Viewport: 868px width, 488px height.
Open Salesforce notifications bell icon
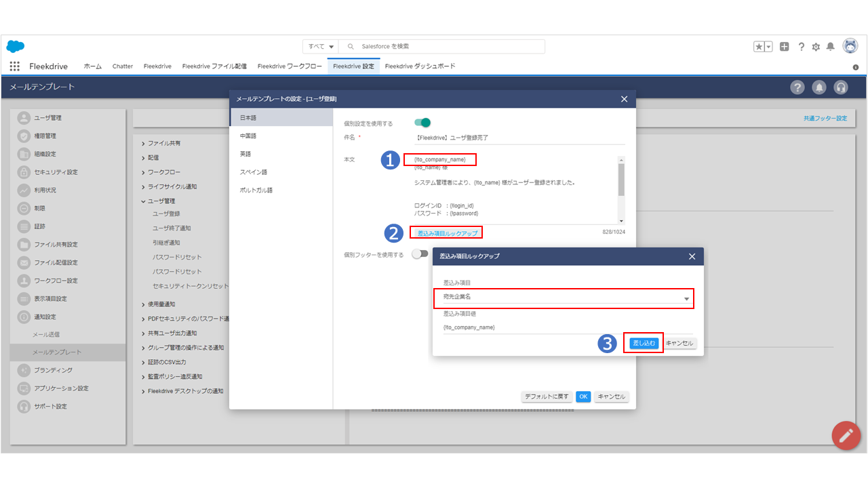[x=830, y=47]
